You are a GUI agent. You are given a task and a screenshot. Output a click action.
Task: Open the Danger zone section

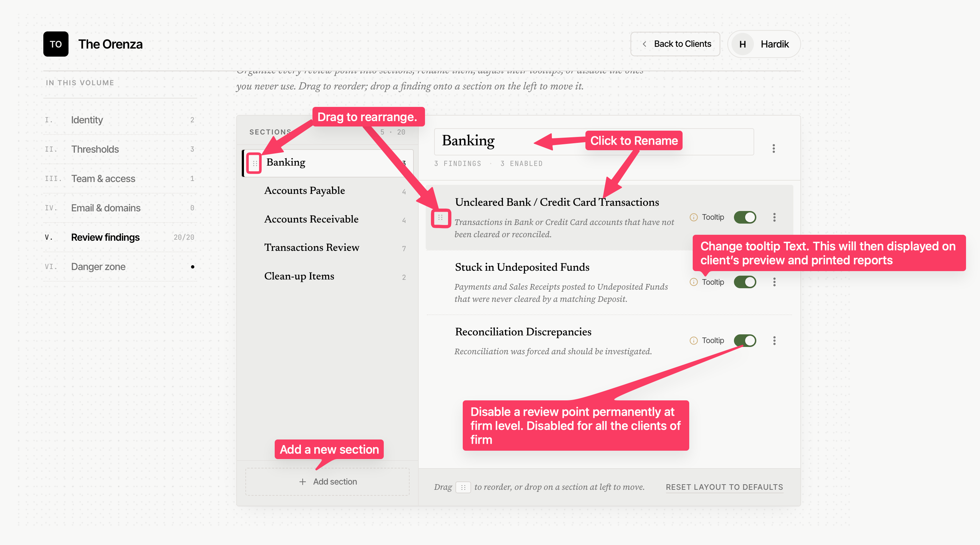pyautogui.click(x=120, y=267)
